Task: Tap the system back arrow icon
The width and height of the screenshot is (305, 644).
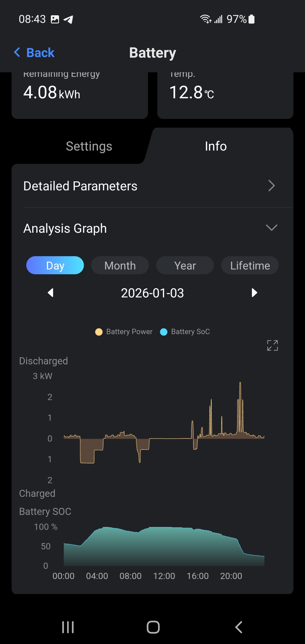Action: click(239, 627)
